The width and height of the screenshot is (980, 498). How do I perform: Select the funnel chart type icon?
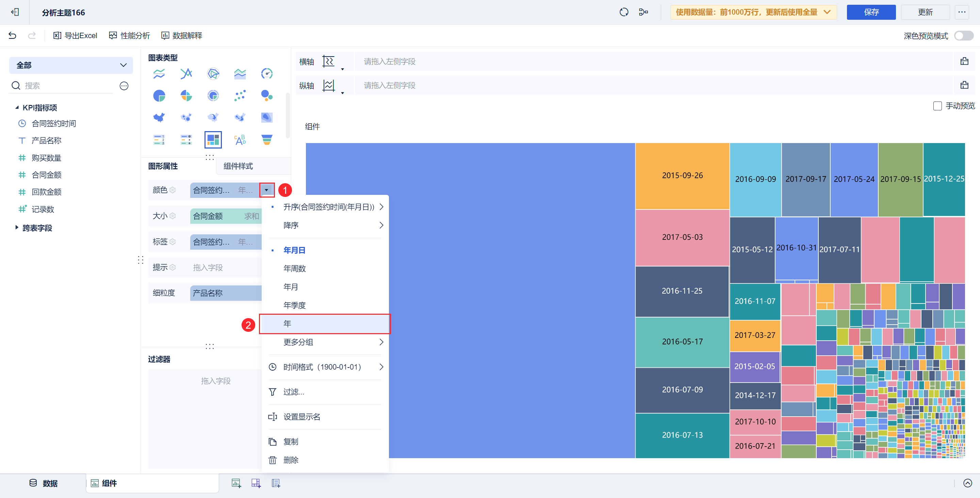click(x=267, y=140)
